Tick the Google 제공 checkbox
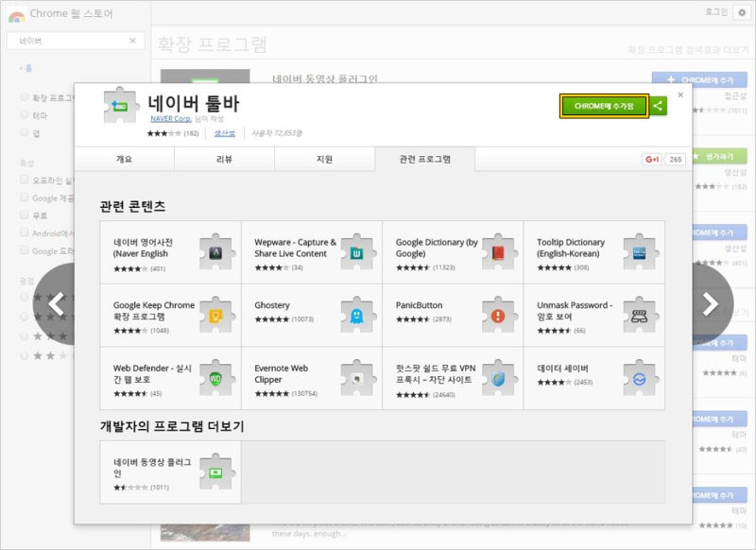 (25, 198)
